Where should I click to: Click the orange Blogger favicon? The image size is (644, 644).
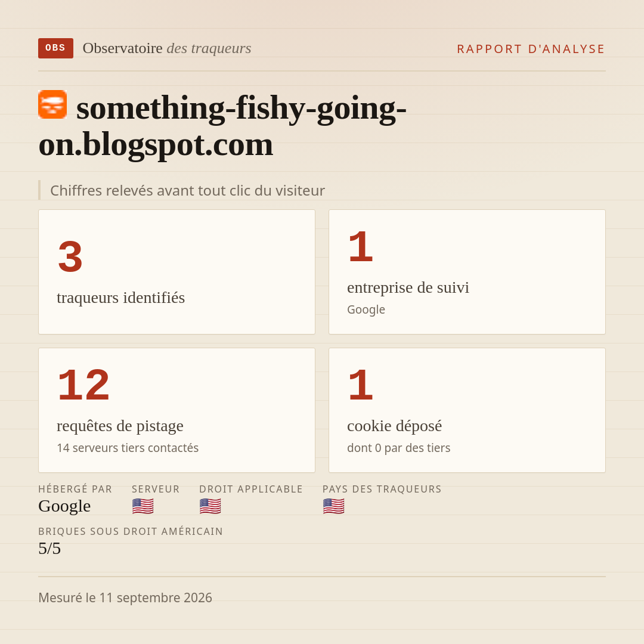tap(52, 104)
